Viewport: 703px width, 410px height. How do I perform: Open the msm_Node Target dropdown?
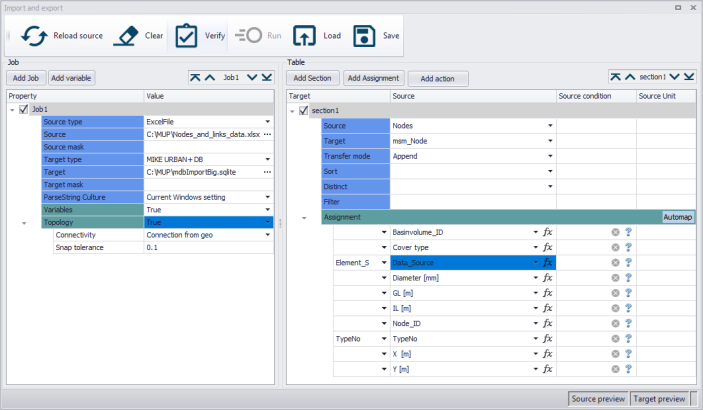point(550,141)
